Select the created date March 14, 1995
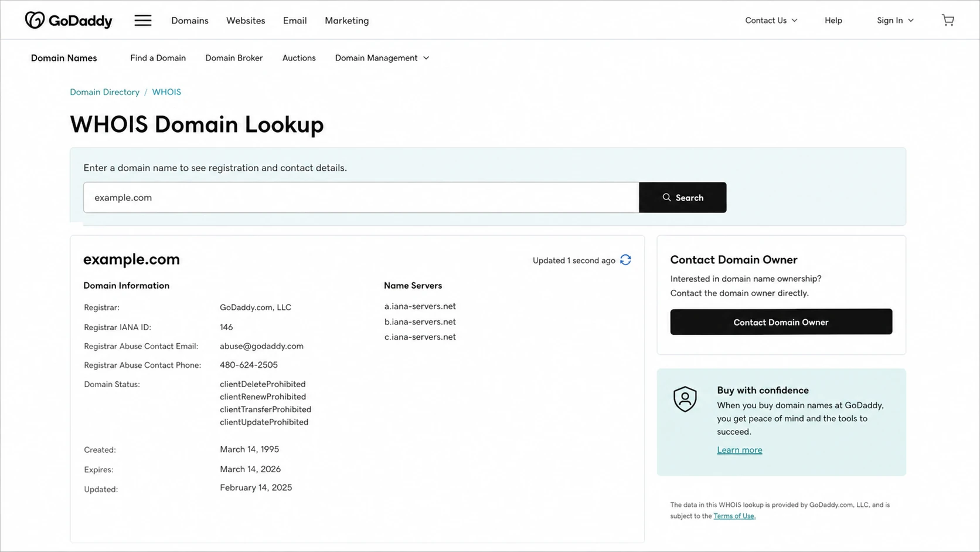The width and height of the screenshot is (980, 552). [249, 449]
